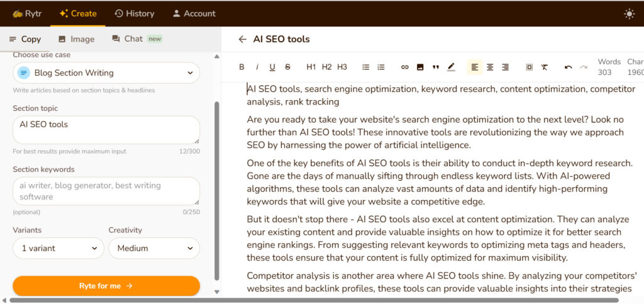Set heading level H2
The width and height of the screenshot is (644, 304).
326,67
